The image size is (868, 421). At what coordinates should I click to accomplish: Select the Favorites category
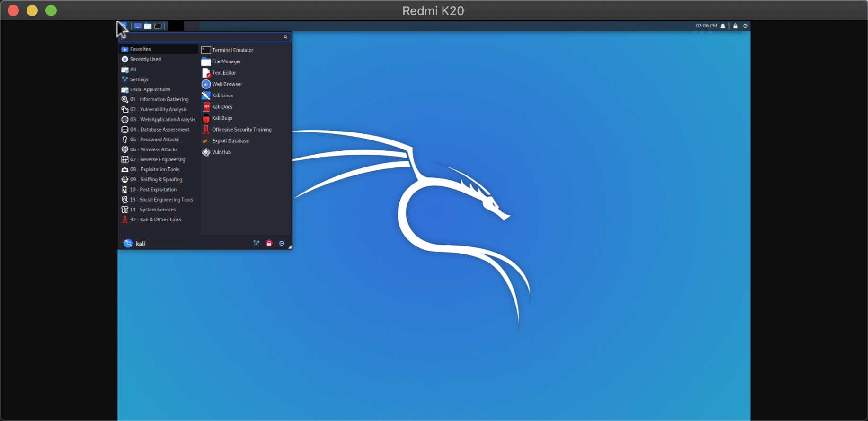tap(159, 49)
